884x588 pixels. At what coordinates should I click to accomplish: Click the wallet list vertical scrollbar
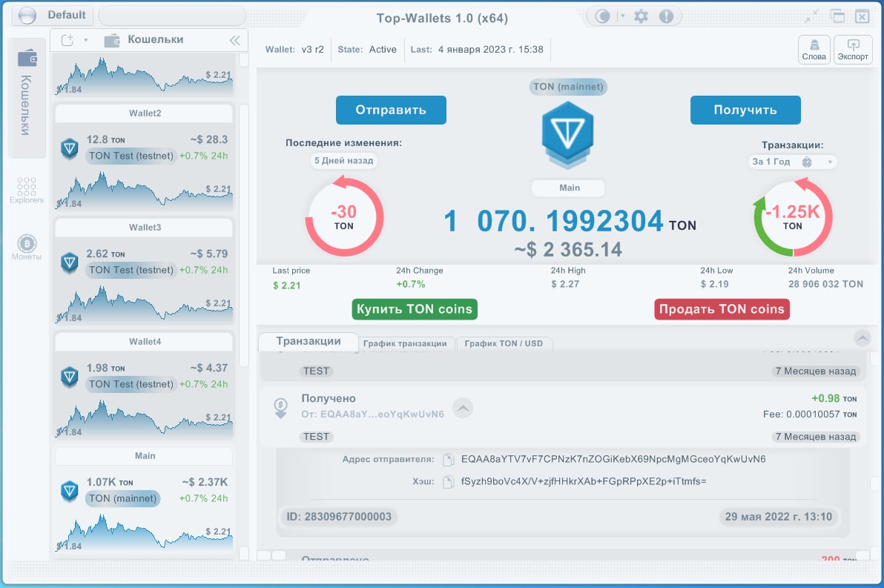tap(244, 236)
